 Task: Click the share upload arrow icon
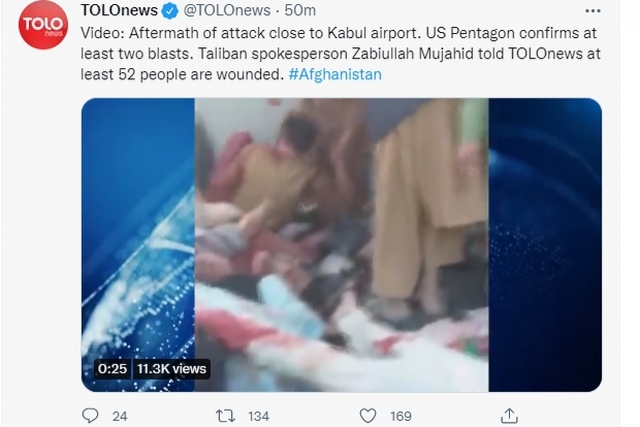click(509, 416)
